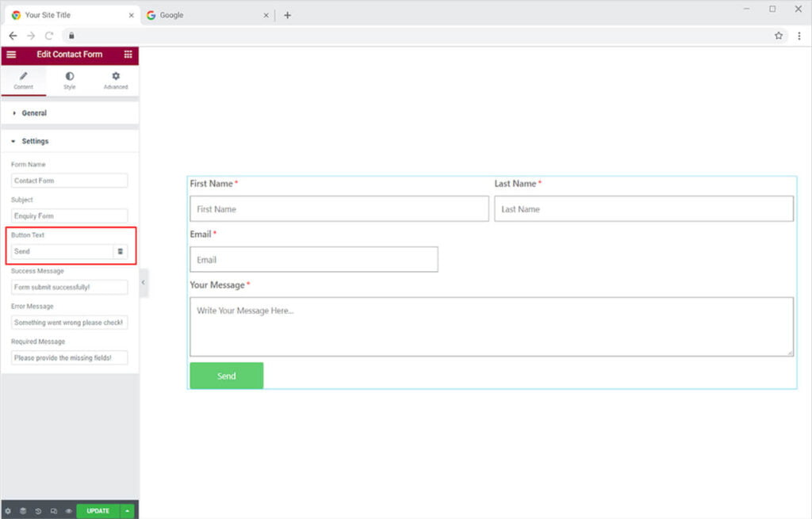Open save options arrow next to Update
The height and width of the screenshot is (519, 812).
coord(128,511)
